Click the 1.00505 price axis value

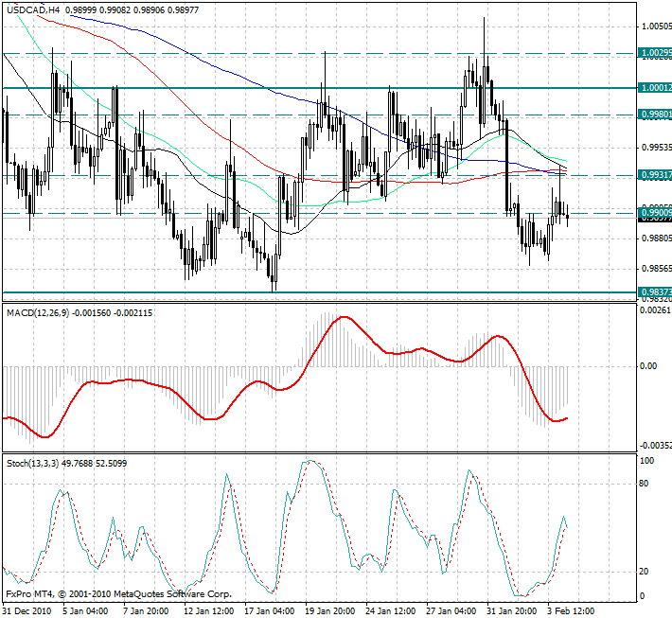coord(656,26)
